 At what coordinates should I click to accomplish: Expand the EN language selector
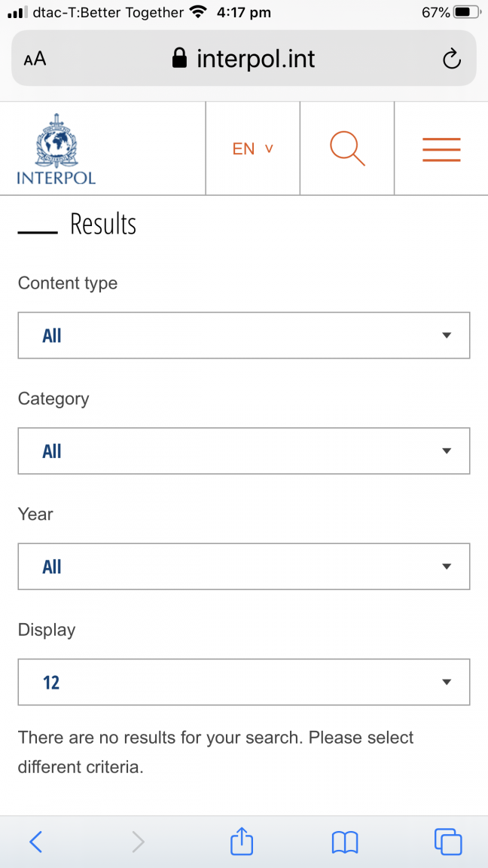(253, 148)
